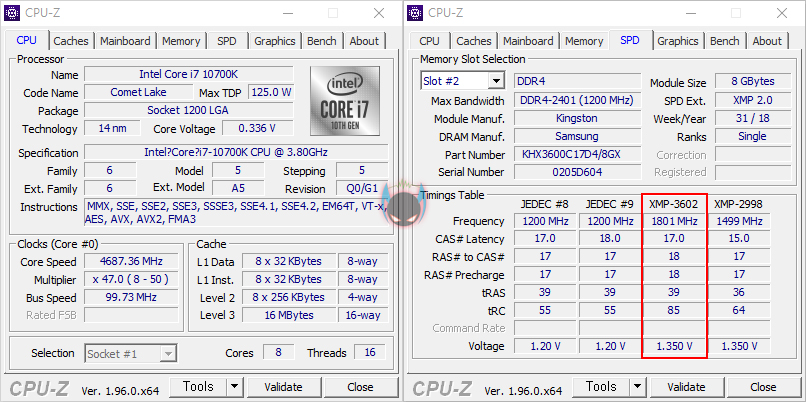Click SPD Ext. value XMP 2.0
This screenshot has height=402, width=806.
point(753,100)
